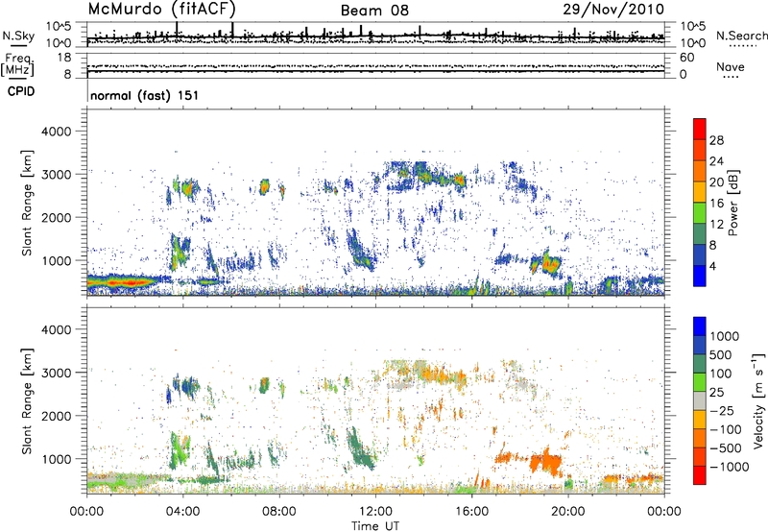The height and width of the screenshot is (532, 768).
Task: Click the red strong echo band near 00:00–03:00 in power panel
Action: click(123, 282)
